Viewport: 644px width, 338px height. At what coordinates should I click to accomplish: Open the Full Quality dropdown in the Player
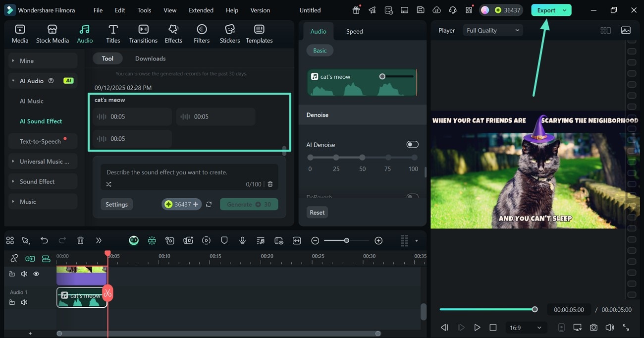[492, 30]
